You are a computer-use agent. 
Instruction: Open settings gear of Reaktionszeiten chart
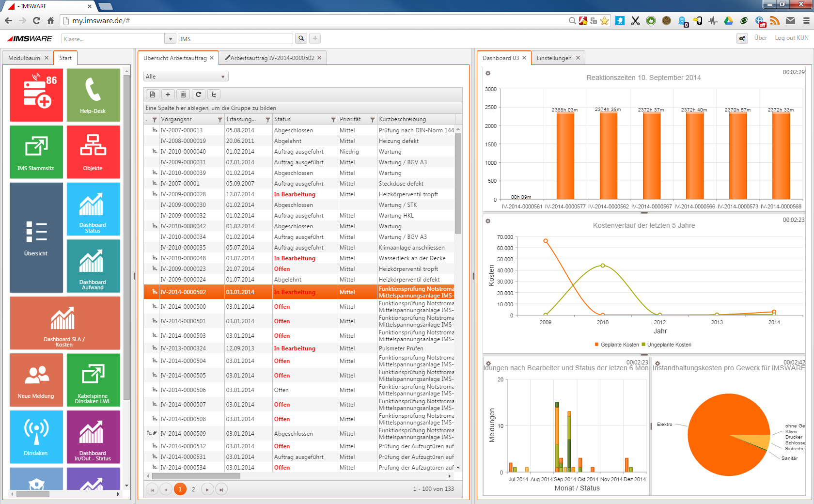click(x=488, y=73)
